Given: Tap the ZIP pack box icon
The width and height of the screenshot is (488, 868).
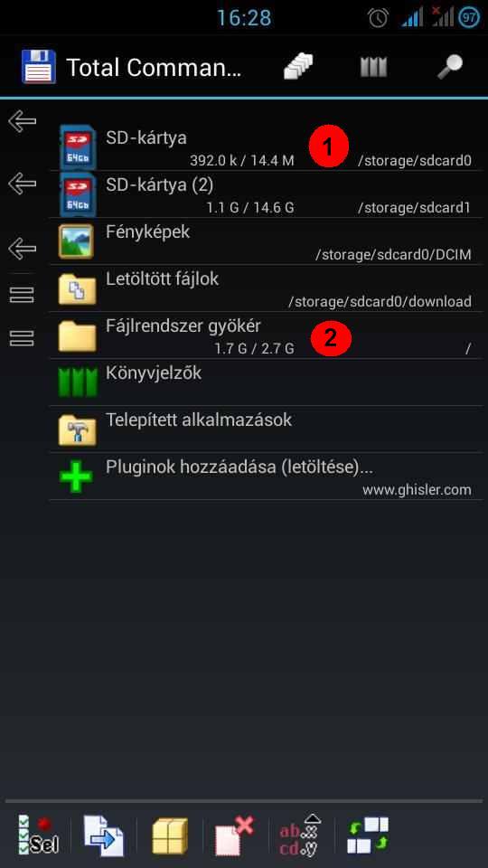Looking at the screenshot, I should click(170, 835).
